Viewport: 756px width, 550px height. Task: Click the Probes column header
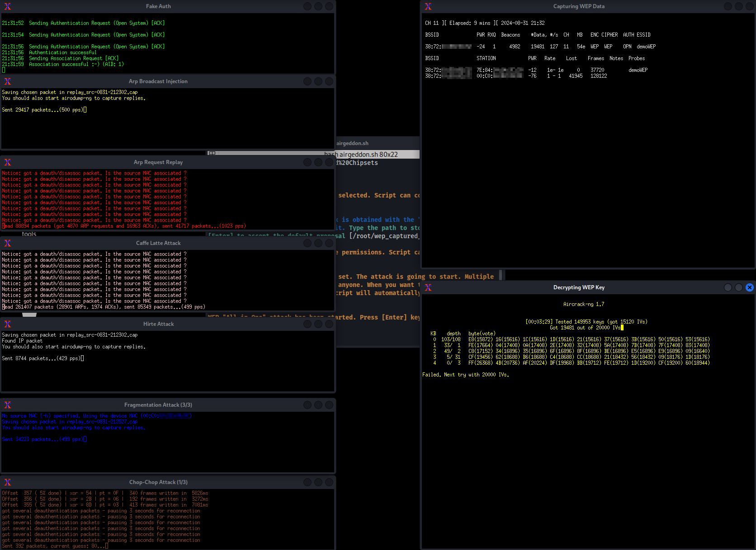click(x=637, y=58)
